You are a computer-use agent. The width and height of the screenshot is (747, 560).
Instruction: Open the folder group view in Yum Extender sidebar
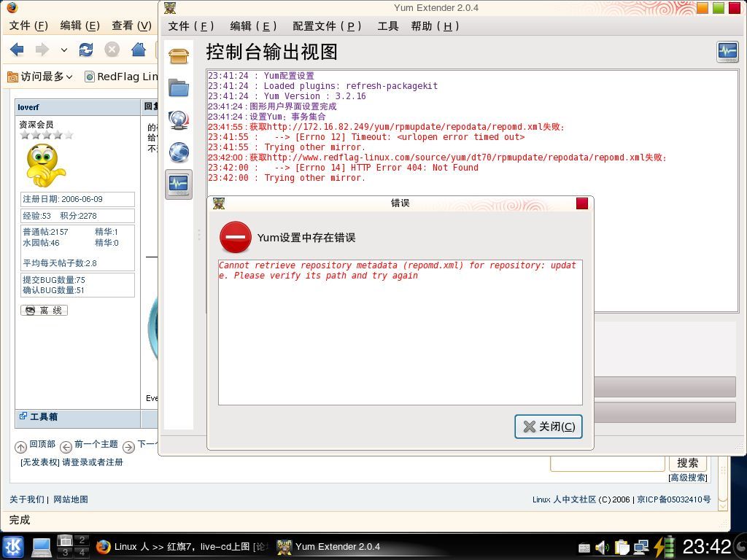point(179,88)
